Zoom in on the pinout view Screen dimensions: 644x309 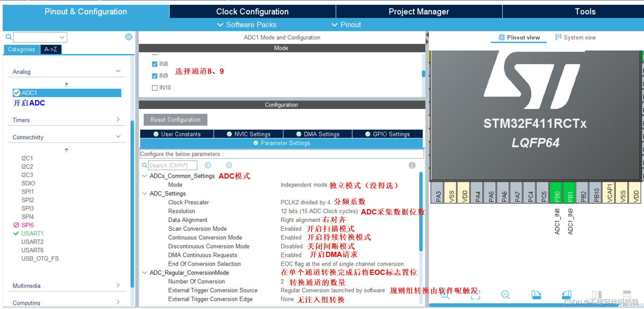[445, 295]
